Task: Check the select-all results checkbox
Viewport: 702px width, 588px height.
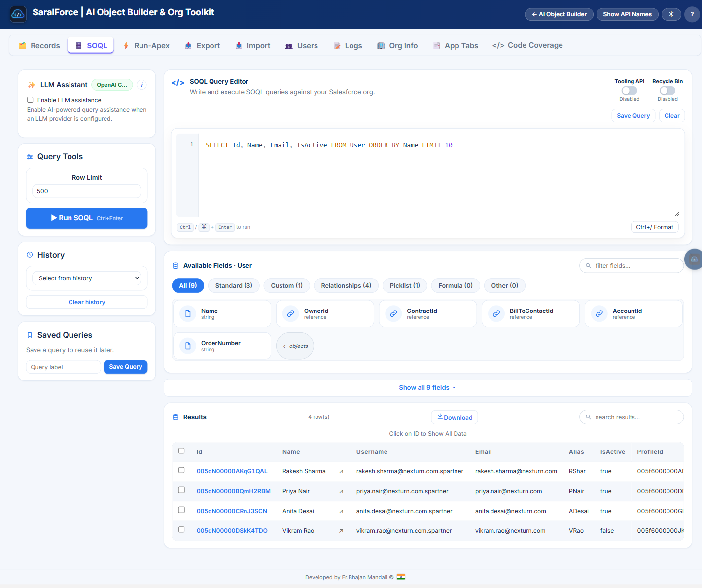Action: coord(181,451)
